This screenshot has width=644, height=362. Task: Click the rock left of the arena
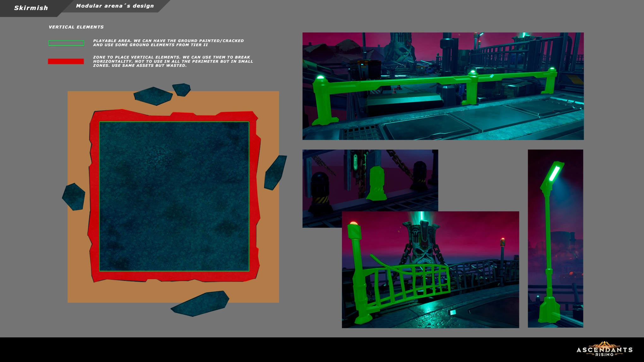[x=74, y=197]
